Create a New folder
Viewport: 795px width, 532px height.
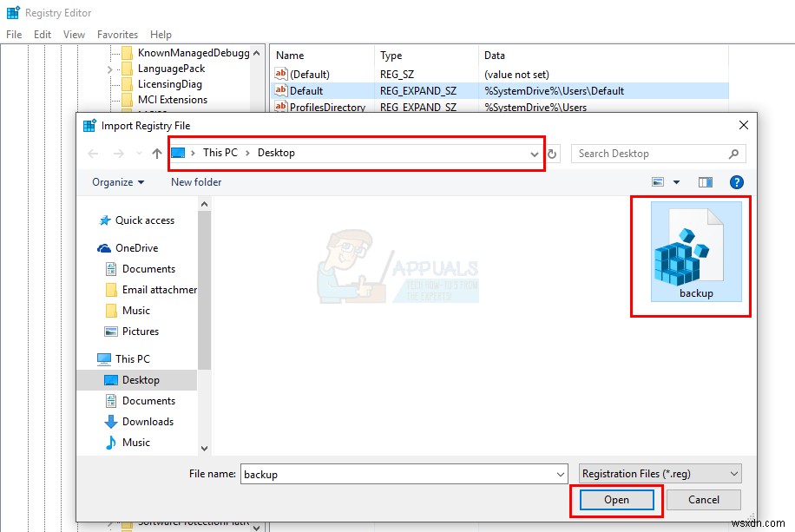195,182
